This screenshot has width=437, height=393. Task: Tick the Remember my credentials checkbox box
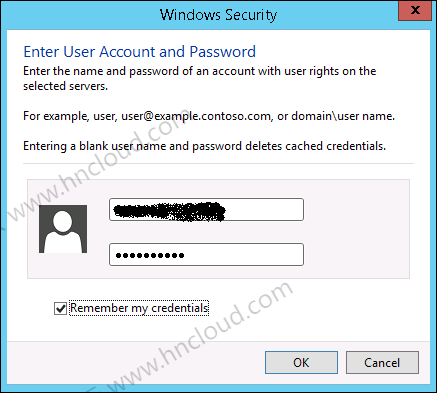coord(60,308)
